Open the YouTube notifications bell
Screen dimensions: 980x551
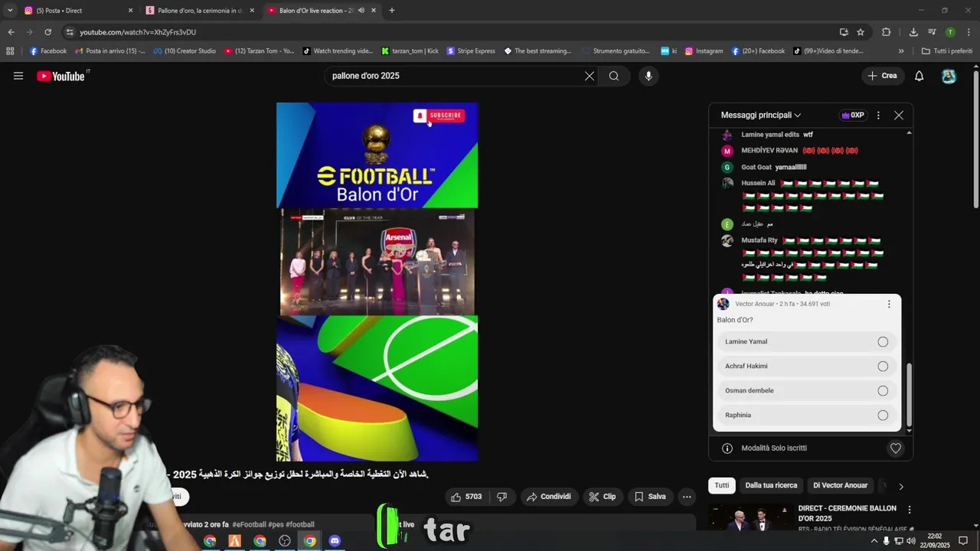coord(920,76)
